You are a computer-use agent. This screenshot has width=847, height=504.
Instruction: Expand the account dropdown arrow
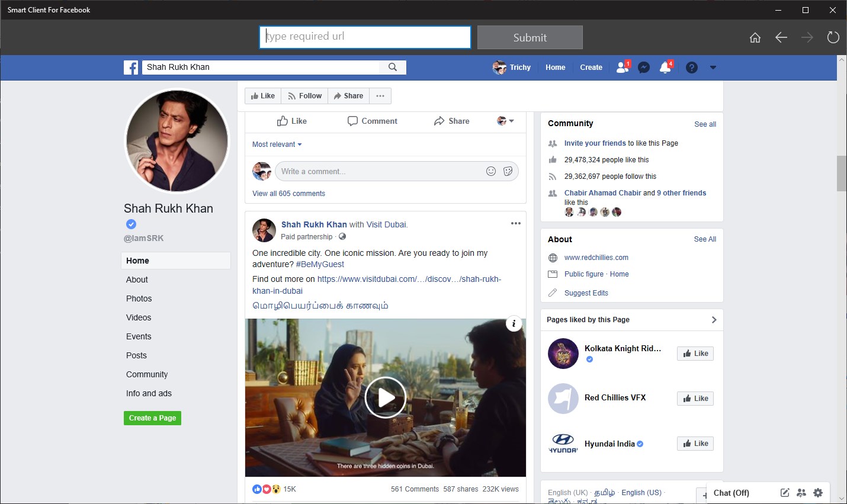[x=713, y=68]
